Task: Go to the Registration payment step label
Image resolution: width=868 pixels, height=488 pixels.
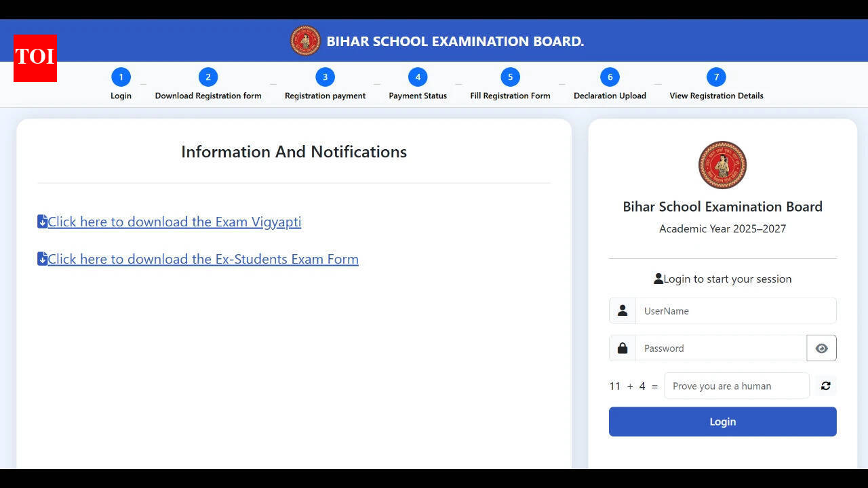Action: pyautogui.click(x=325, y=96)
